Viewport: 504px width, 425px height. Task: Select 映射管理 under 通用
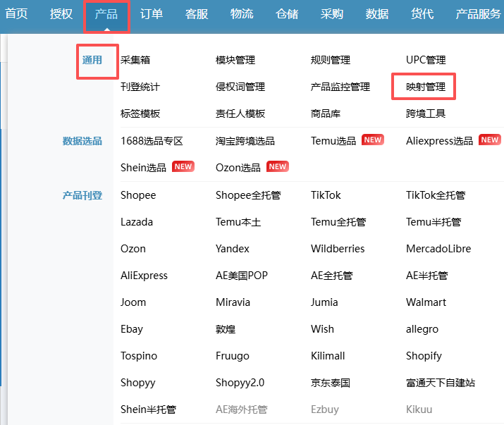click(426, 87)
